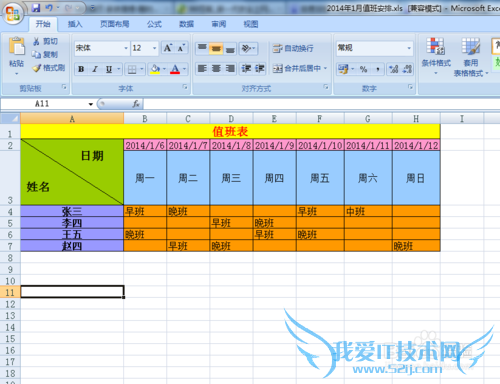Expand underline style arrow
Image resolution: width=500 pixels, height=384 pixels.
pos(119,69)
